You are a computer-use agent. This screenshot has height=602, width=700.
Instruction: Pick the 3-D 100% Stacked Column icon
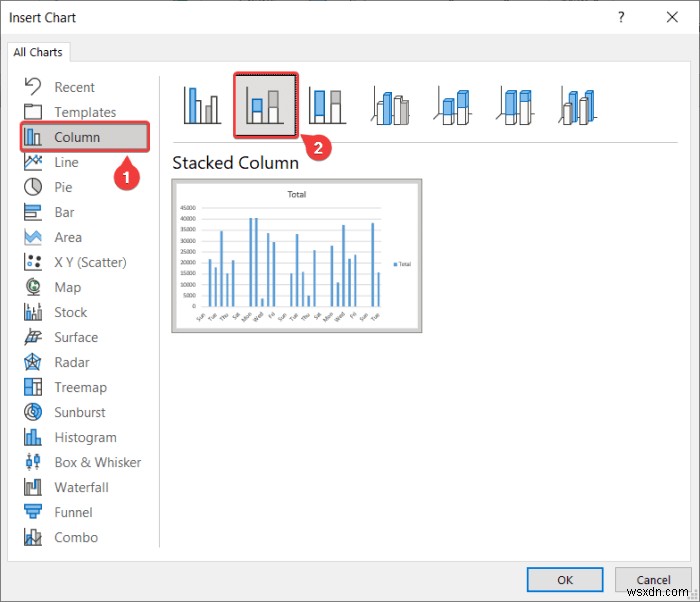[x=515, y=106]
